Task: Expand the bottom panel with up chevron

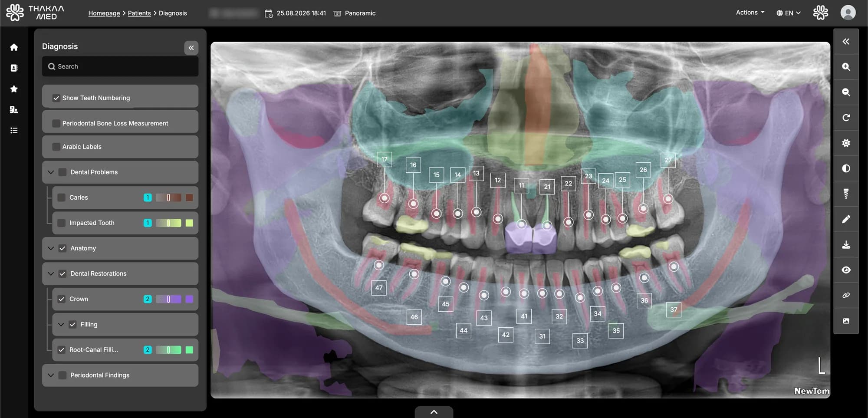Action: click(434, 412)
